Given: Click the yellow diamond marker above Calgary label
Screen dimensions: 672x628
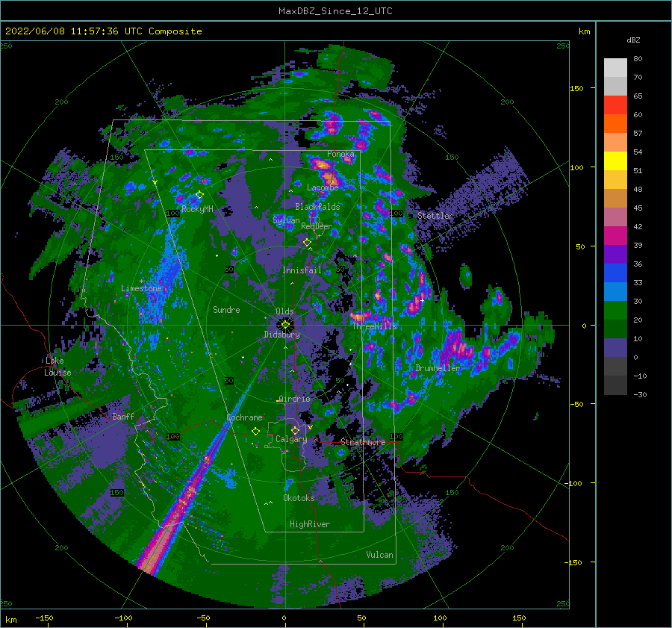Looking at the screenshot, I should (295, 430).
